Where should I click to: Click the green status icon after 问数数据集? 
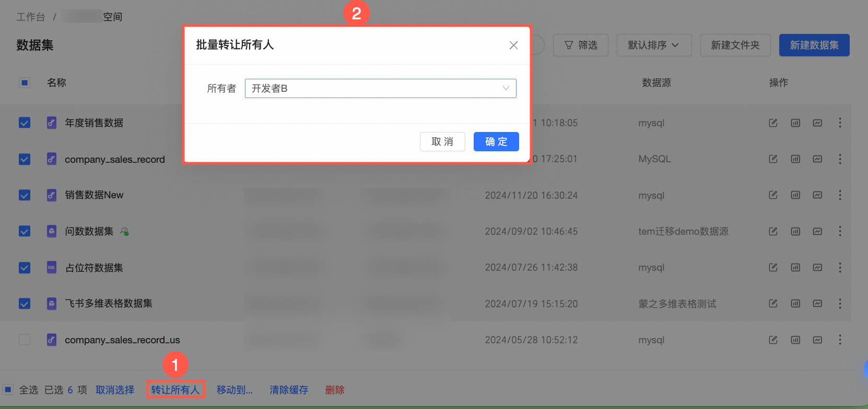(124, 231)
